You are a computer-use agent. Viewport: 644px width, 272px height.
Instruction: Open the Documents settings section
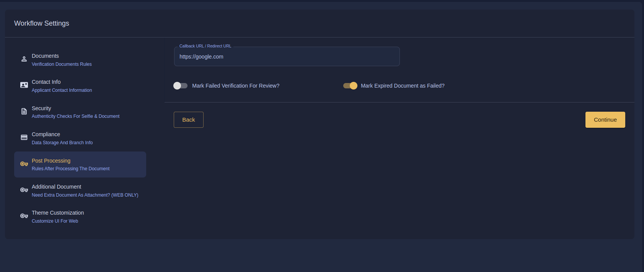(x=45, y=56)
